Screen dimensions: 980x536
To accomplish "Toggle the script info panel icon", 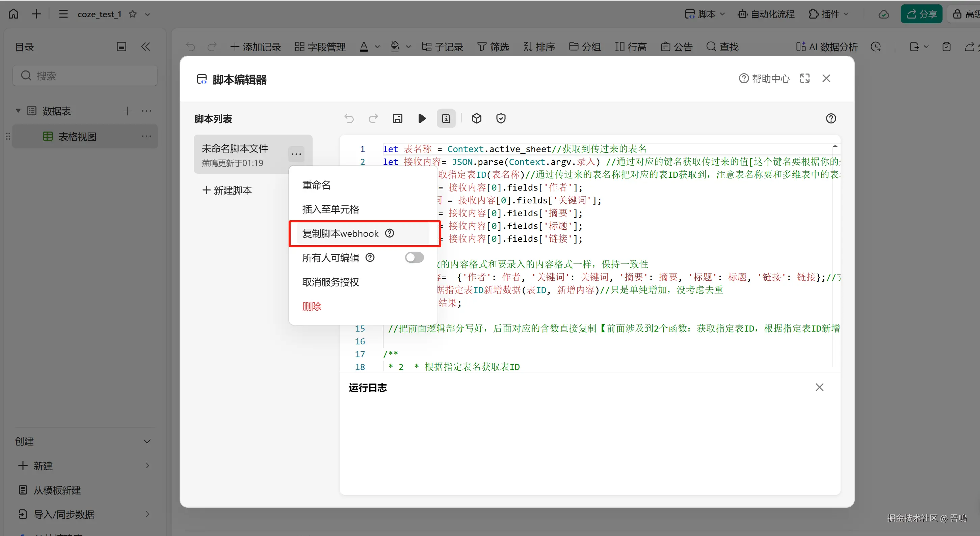I will click(x=446, y=119).
